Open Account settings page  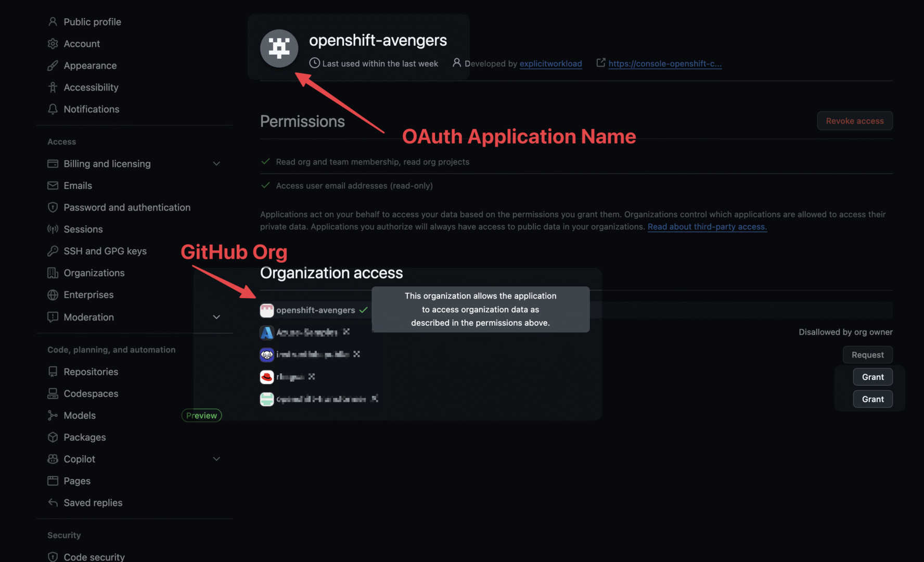82,44
